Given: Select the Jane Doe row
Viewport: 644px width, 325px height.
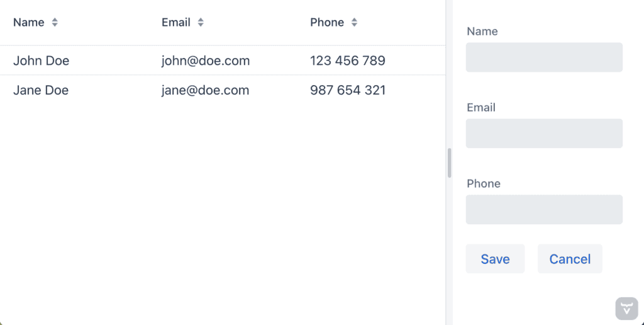Looking at the screenshot, I should [41, 91].
